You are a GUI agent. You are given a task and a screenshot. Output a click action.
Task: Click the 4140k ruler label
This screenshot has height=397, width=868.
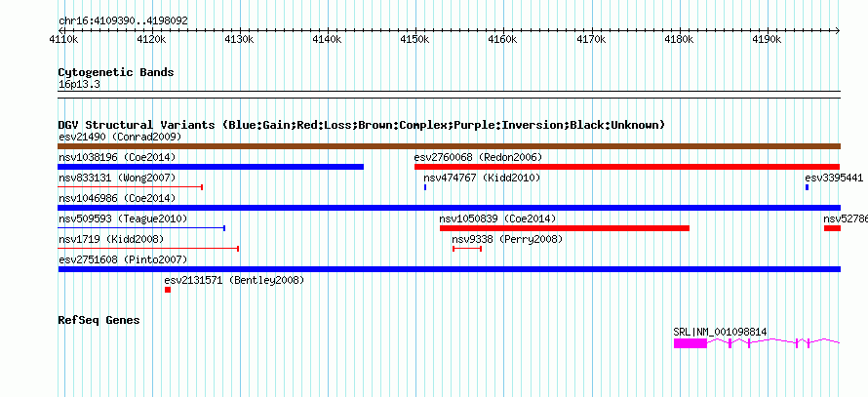327,40
